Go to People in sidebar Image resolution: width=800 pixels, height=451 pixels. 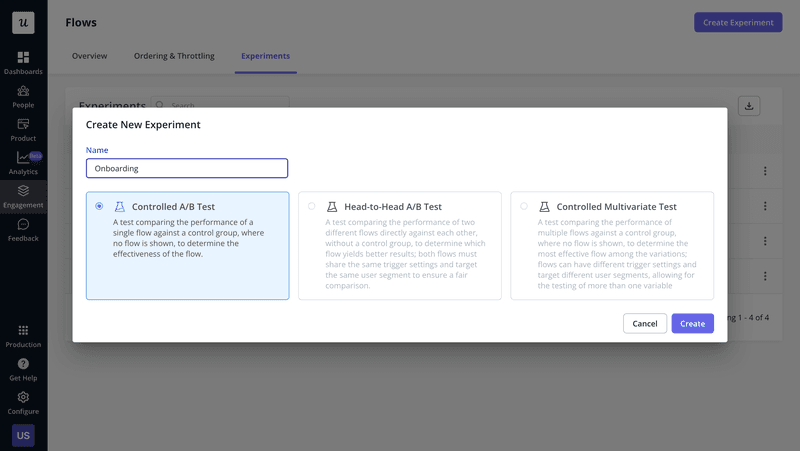(23, 92)
